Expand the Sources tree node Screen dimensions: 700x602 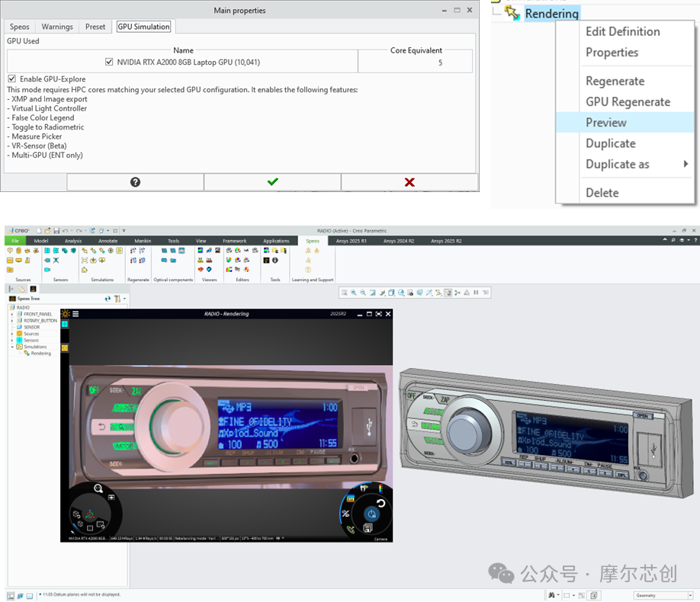(x=12, y=334)
